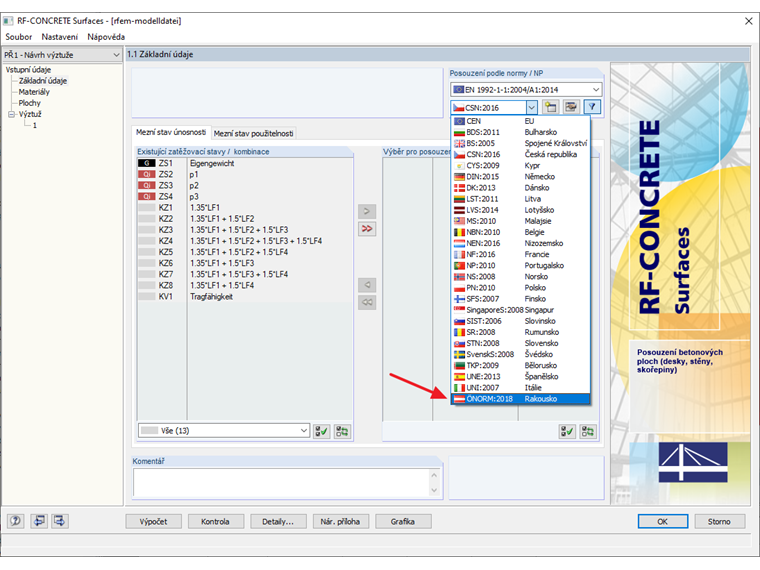This screenshot has width=760, height=570.
Task: Click the help question mark icon
Action: click(x=16, y=521)
